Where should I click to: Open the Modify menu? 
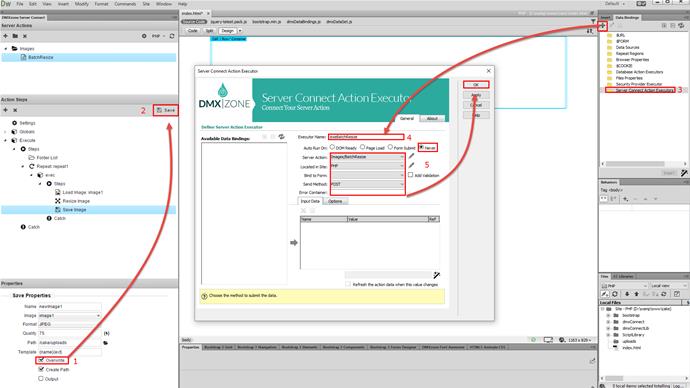[x=82, y=4]
